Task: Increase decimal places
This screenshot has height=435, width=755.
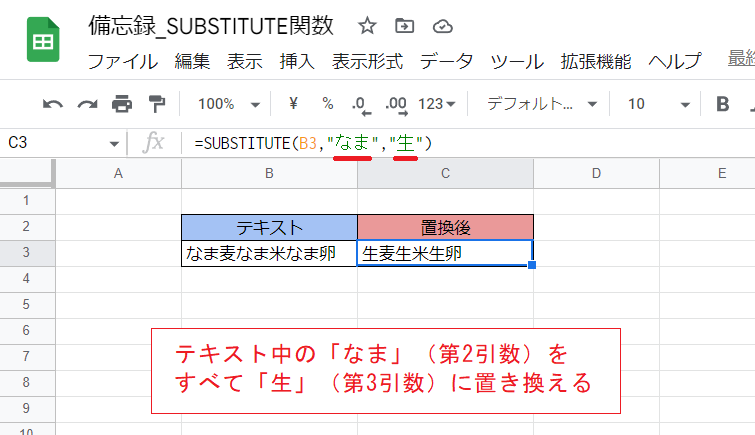Action: coord(397,105)
